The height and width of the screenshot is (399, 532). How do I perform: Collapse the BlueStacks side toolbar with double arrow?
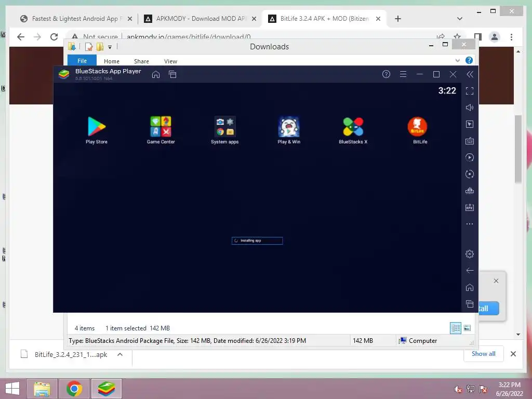[x=470, y=74]
